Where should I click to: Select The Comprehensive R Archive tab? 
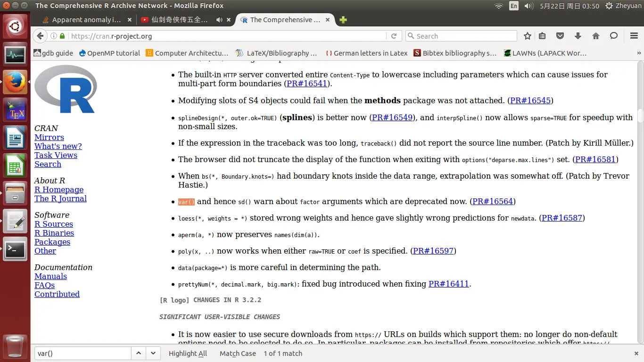click(x=285, y=20)
